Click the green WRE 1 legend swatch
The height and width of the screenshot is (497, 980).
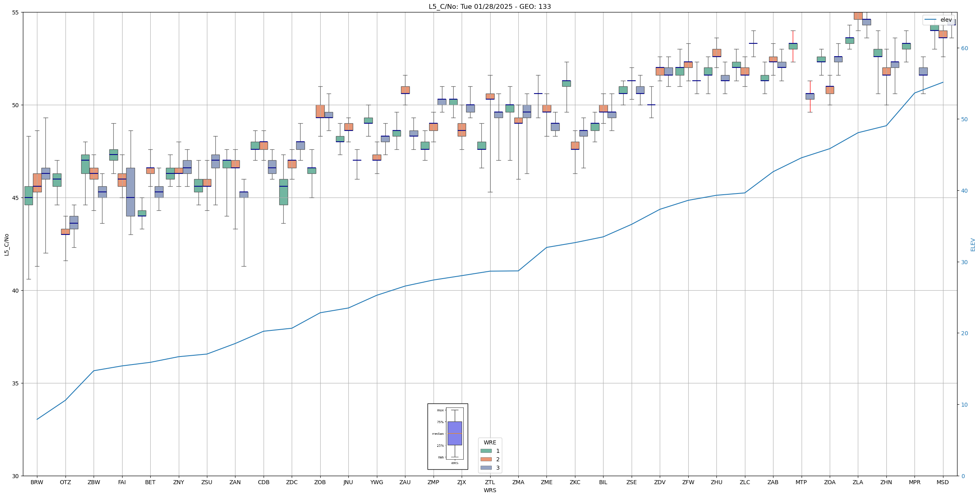tap(486, 451)
